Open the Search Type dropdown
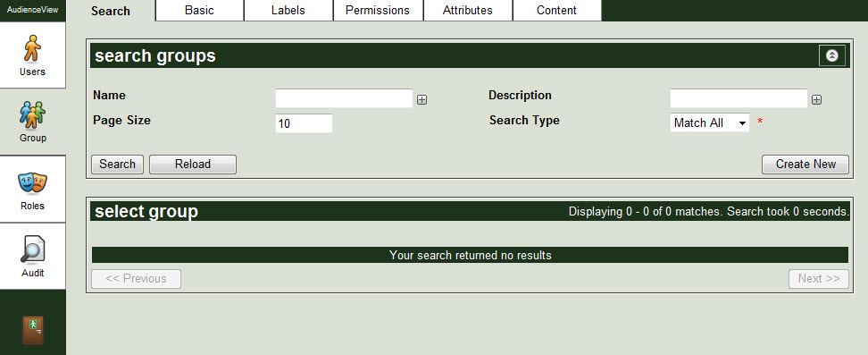The image size is (868, 355). 710,123
